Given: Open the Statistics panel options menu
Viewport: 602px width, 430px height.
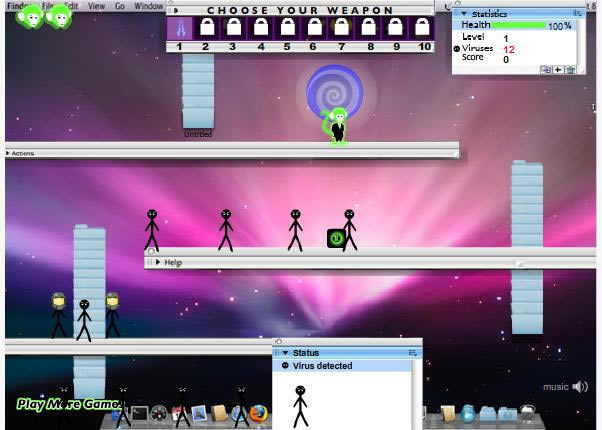Looking at the screenshot, I should pos(577,13).
